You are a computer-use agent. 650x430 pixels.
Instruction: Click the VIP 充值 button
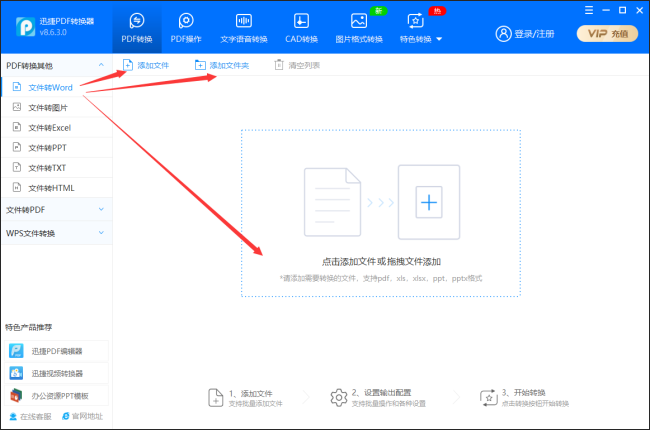pyautogui.click(x=607, y=34)
